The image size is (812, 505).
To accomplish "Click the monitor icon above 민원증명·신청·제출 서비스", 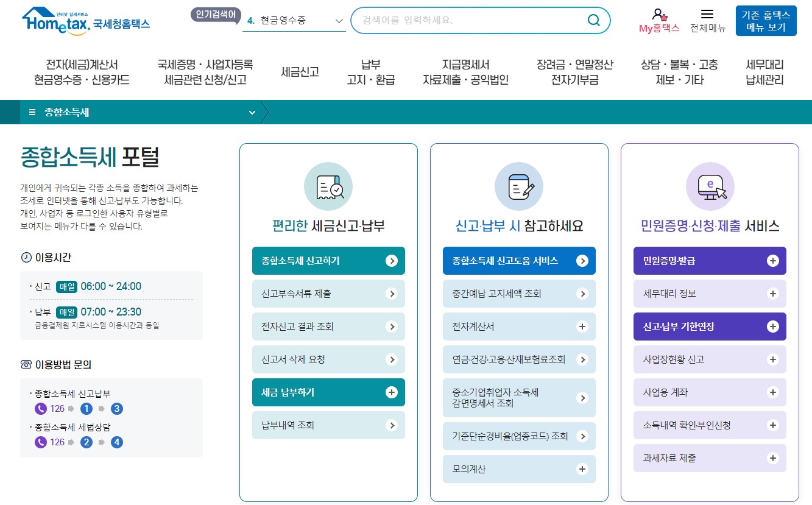I will [709, 186].
